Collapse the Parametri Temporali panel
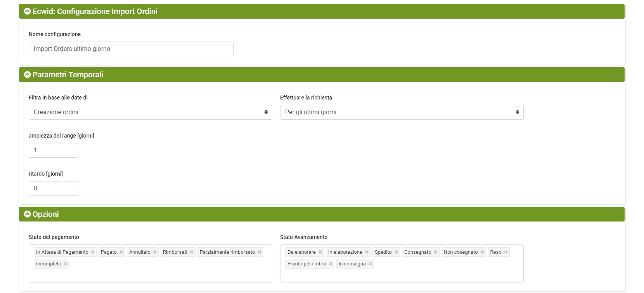The width and height of the screenshot is (644, 293). click(x=27, y=75)
